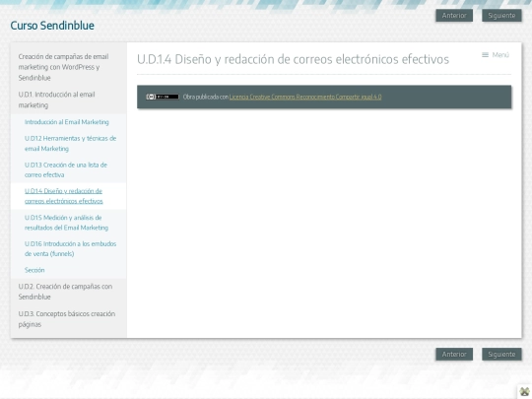
Task: Collapse the U.D.1 Introducción al email marketing section
Action: coord(69,100)
